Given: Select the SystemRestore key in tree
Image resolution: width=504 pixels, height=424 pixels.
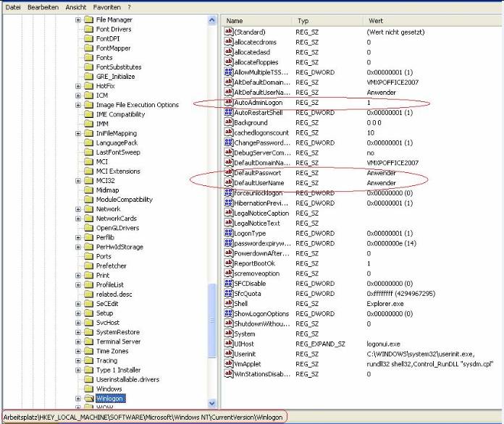Looking at the screenshot, I should click(116, 332).
